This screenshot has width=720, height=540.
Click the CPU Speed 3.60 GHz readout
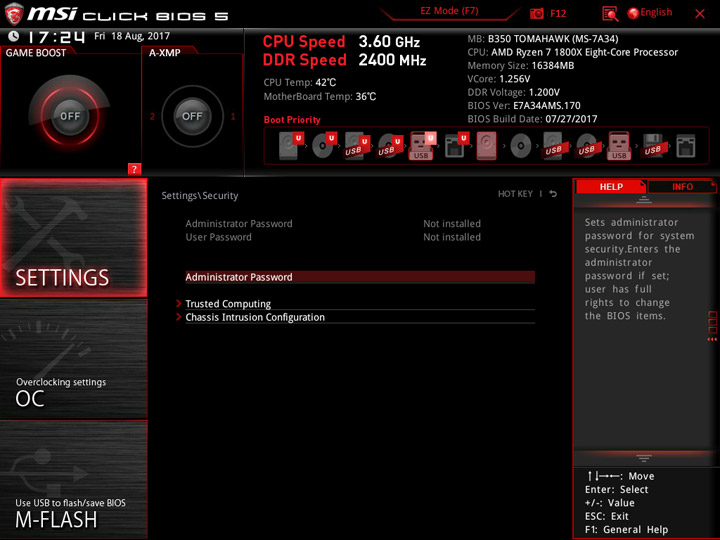tap(341, 42)
